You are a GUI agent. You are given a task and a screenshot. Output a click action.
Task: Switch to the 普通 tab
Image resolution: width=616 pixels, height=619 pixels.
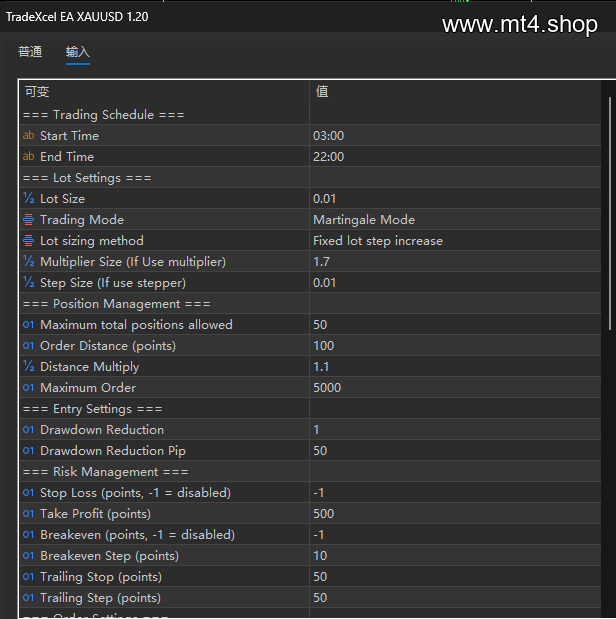(x=30, y=52)
